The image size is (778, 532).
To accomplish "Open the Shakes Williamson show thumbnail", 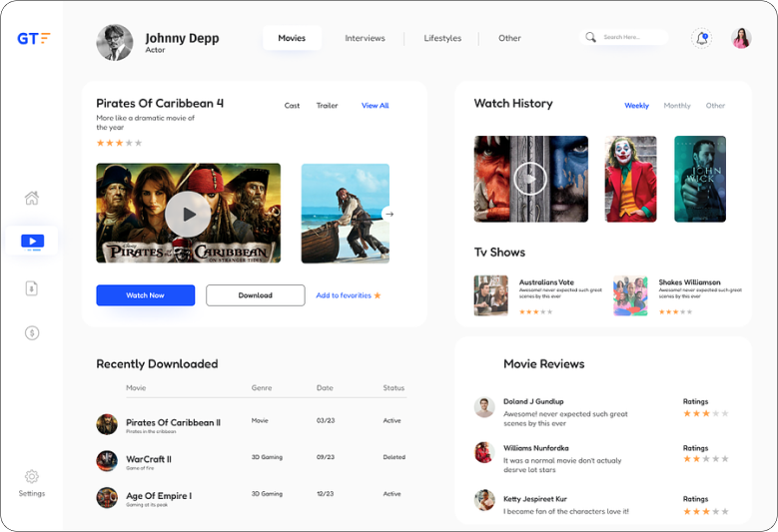I will click(630, 295).
